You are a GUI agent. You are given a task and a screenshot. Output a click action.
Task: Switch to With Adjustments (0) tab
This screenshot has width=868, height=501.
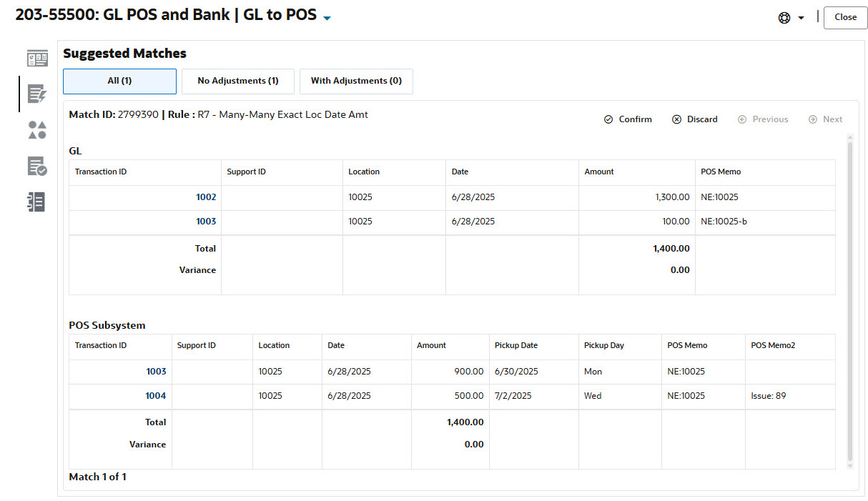(356, 81)
